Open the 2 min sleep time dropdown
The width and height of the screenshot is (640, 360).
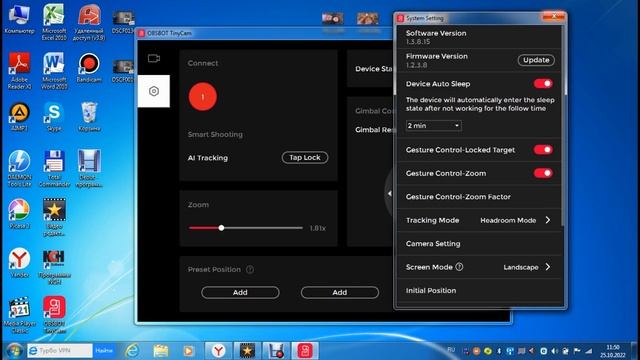click(433, 126)
